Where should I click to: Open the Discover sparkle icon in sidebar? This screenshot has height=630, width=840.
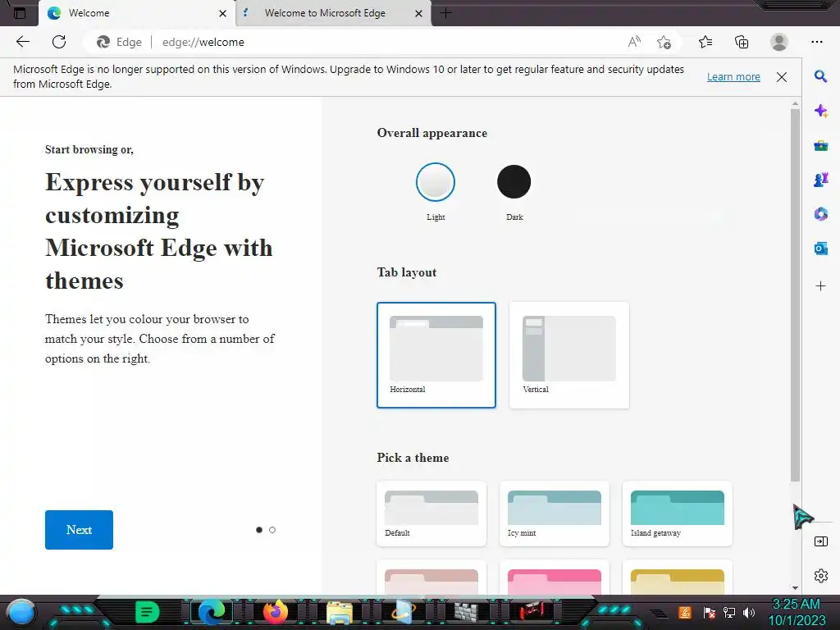coord(820,111)
